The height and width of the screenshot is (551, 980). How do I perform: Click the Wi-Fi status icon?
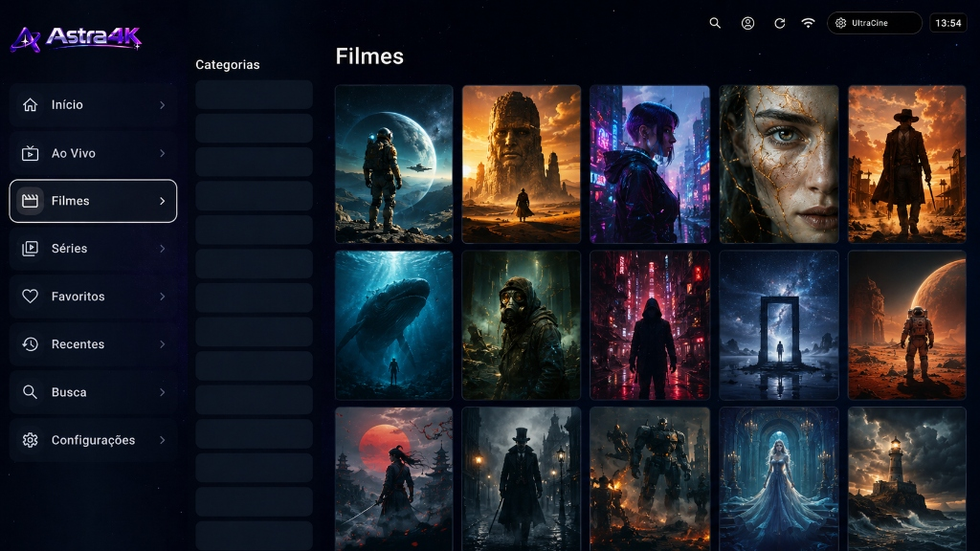click(808, 23)
